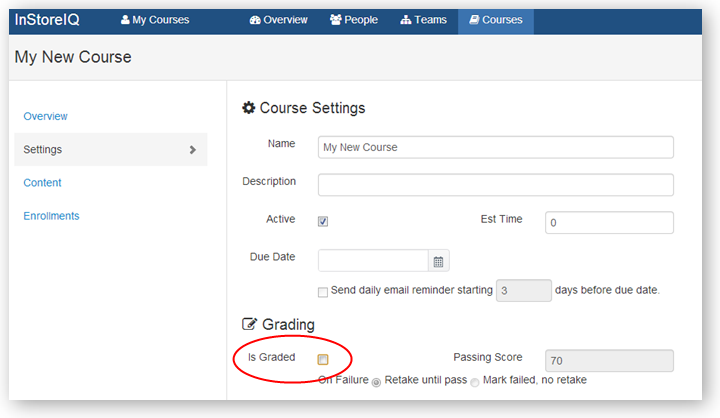The height and width of the screenshot is (418, 720).
Task: Uncheck the Active checkbox
Action: click(323, 222)
